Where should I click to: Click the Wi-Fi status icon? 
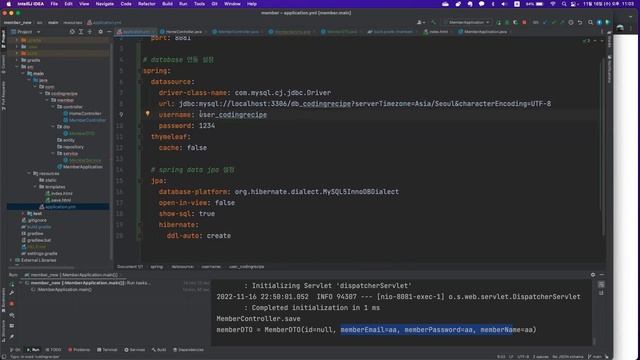tap(553, 4)
